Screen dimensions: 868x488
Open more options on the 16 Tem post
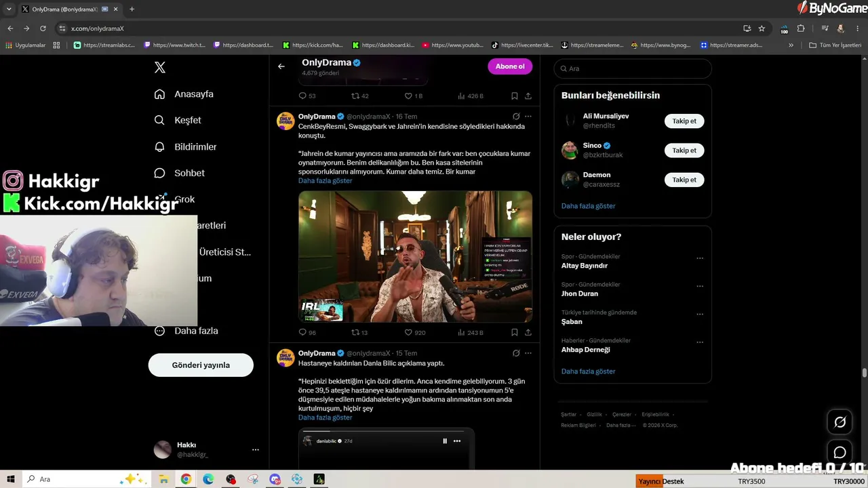(x=528, y=117)
